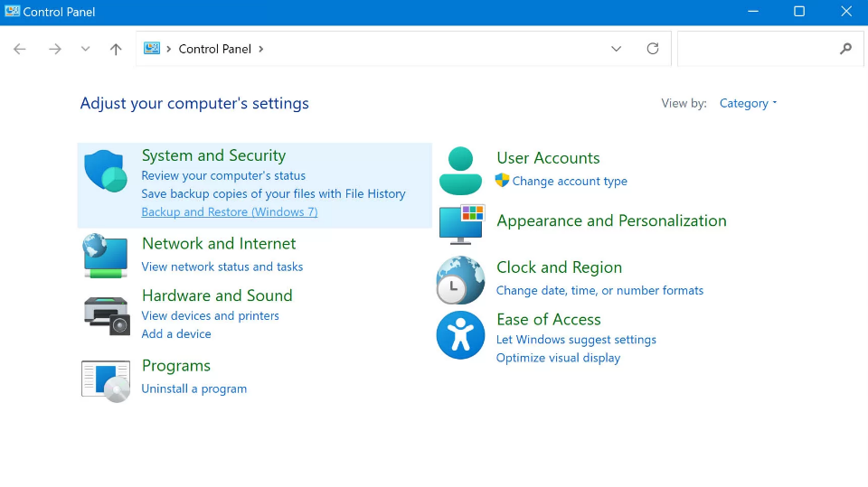Screen dimensions: 868x487
Task: Open View network status and tasks
Action: tap(222, 267)
